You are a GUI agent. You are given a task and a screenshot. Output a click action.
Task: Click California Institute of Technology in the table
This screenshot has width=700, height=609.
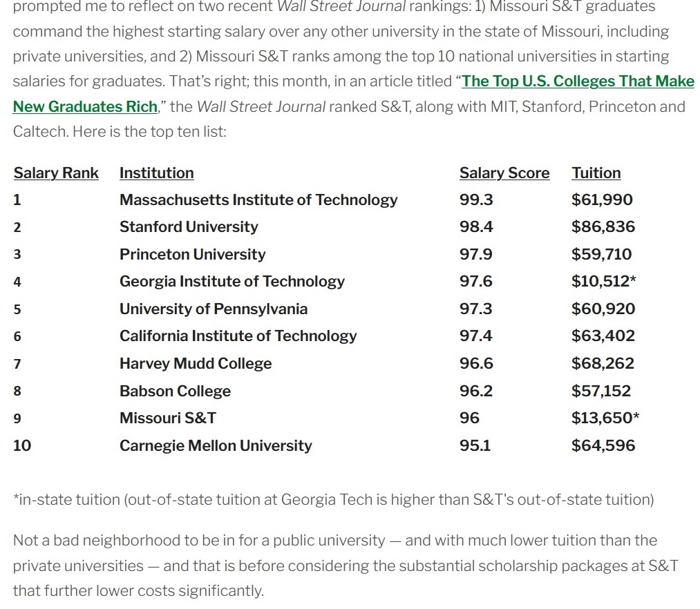[238, 336]
